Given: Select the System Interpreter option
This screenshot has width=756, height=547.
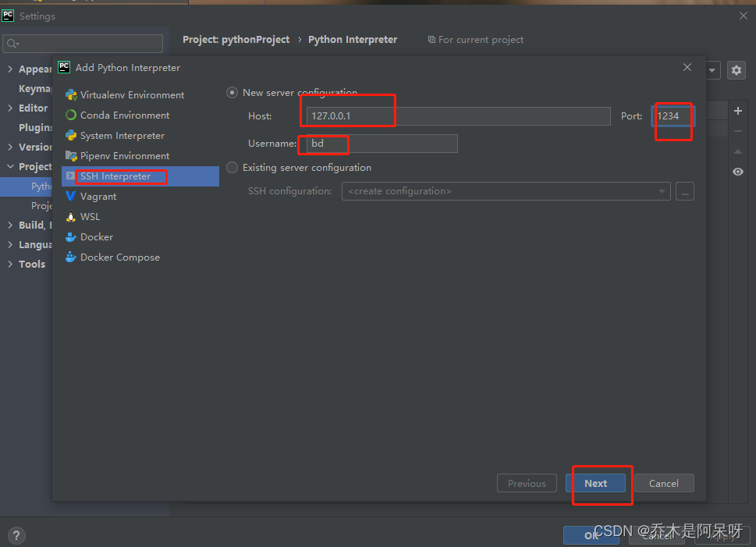Looking at the screenshot, I should 119,135.
